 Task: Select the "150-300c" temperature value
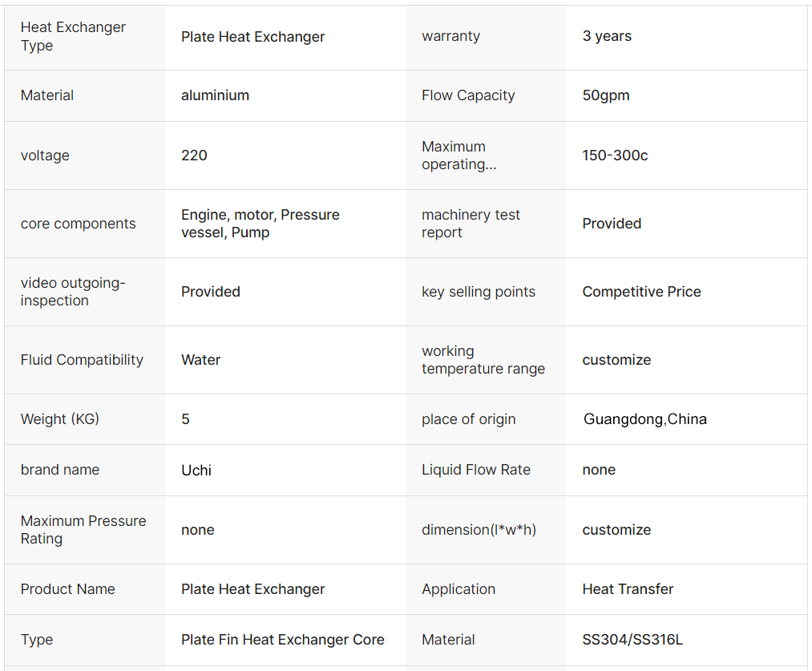pos(615,156)
